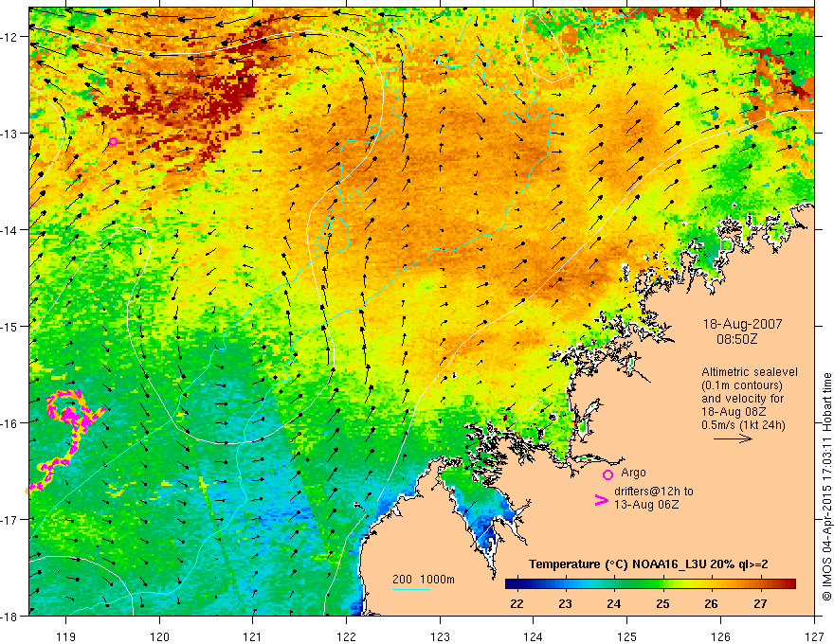Click the 0.5m/s velocity scale arrow
Image resolution: width=834 pixels, height=644 pixels.
coord(733,438)
